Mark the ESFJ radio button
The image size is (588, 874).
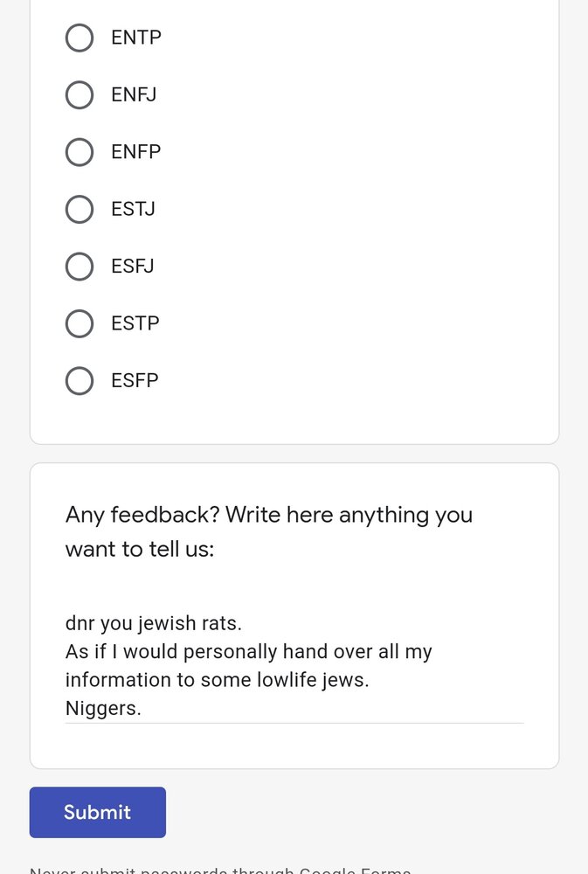pyautogui.click(x=80, y=266)
